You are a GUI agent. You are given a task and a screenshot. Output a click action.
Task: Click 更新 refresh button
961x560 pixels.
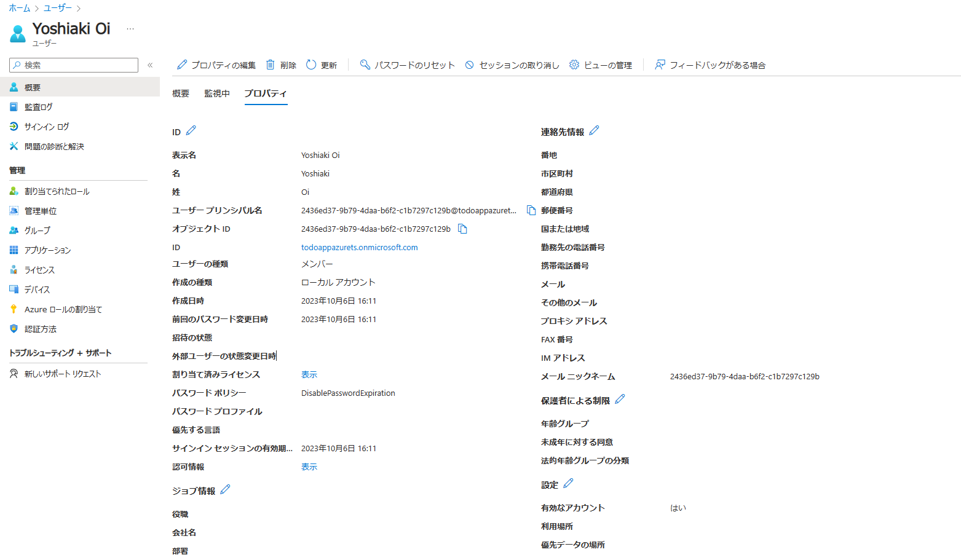pos(322,65)
